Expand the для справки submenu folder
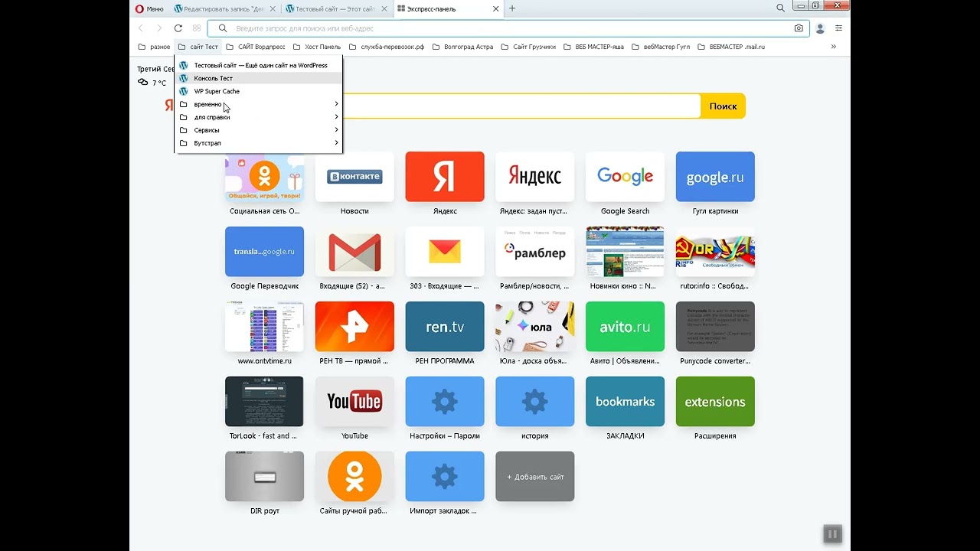 [x=259, y=117]
